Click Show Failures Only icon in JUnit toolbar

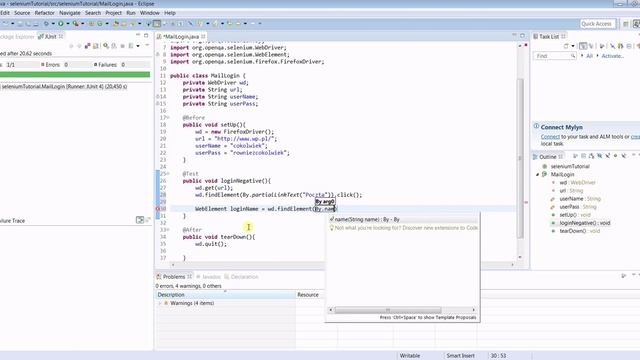pyautogui.click(x=87, y=46)
